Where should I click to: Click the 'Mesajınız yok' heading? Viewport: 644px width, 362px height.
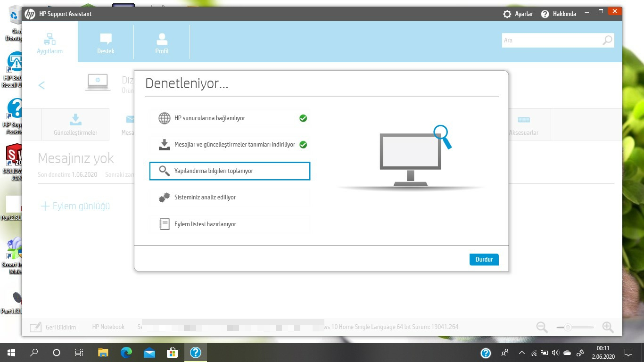point(76,158)
